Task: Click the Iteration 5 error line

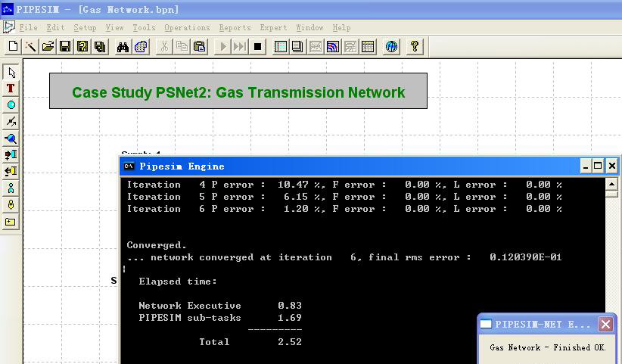Action: 344,197
